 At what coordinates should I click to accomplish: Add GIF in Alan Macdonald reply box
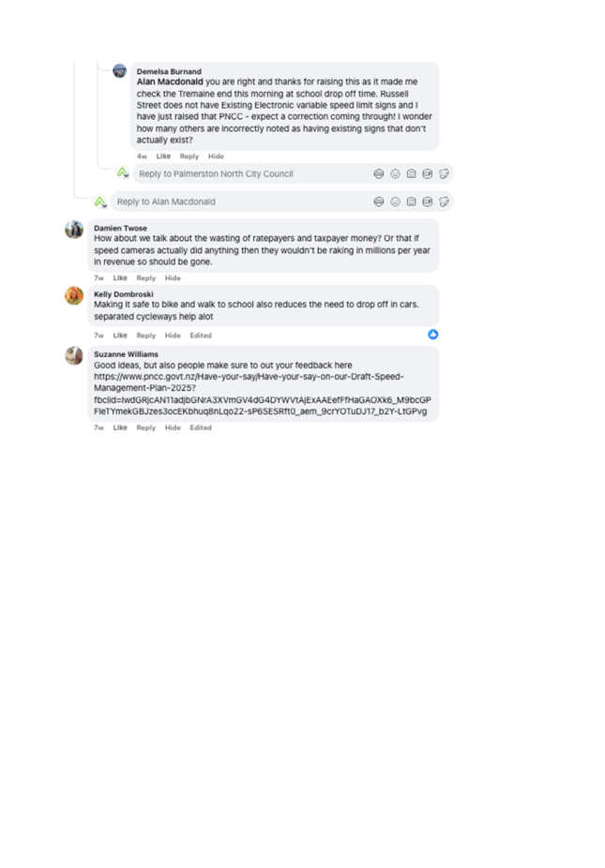(427, 202)
